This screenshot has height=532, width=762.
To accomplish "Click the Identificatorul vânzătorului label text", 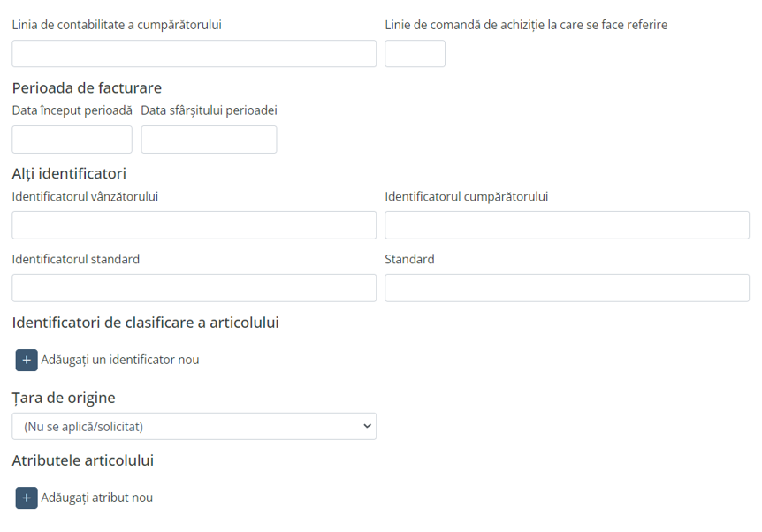I will click(85, 196).
